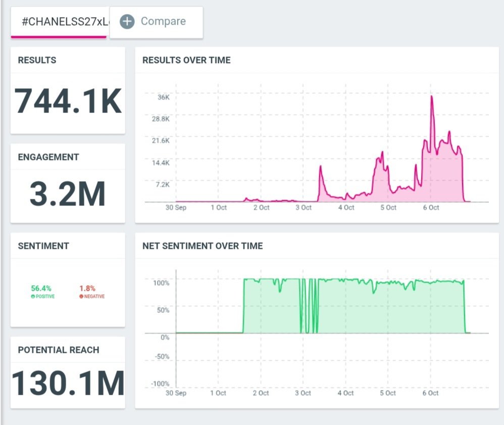Click the 36K axis label
This screenshot has width=504, height=425.
163,97
